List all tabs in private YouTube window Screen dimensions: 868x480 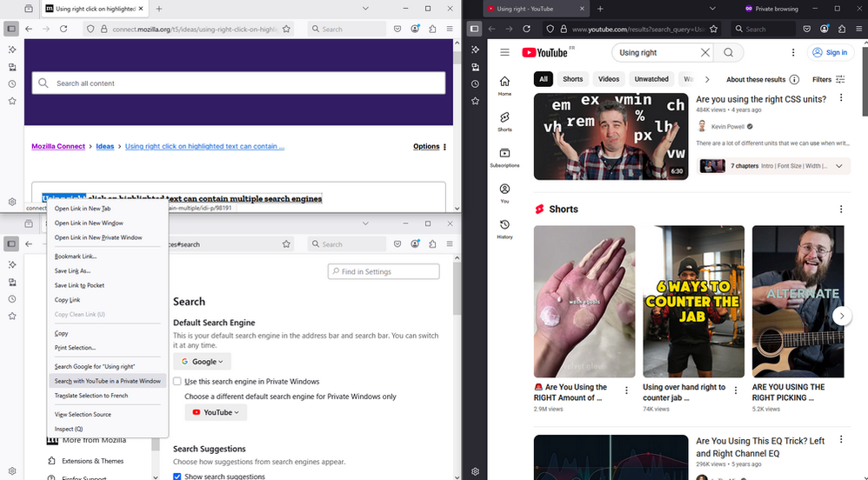tap(712, 9)
